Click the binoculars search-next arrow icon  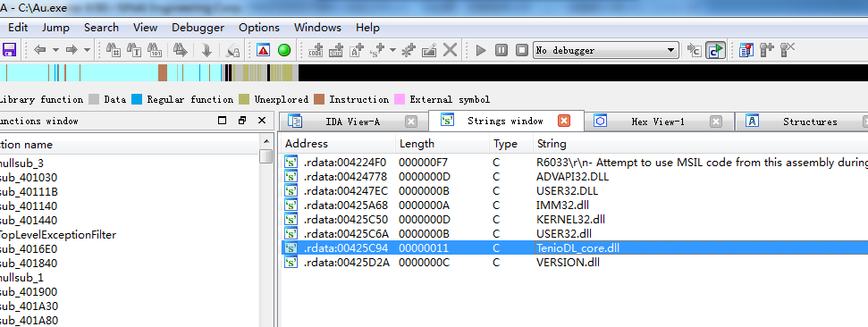point(181,50)
